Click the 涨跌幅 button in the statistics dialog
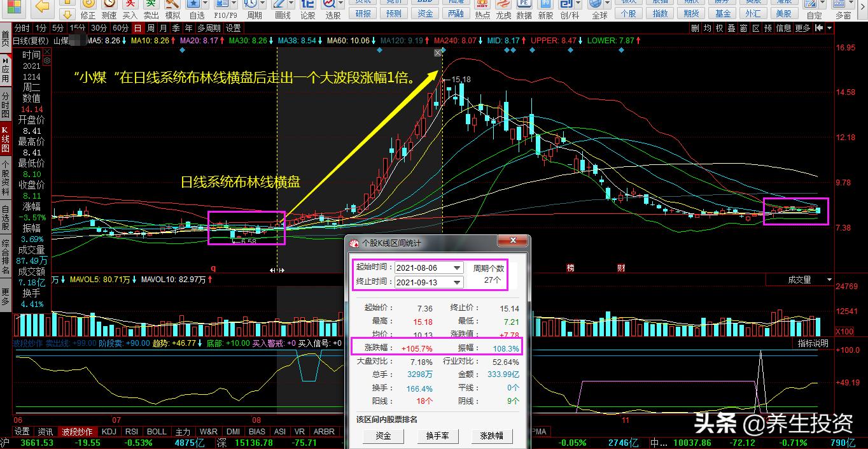Screen dimensions: 868x449 (x=493, y=436)
